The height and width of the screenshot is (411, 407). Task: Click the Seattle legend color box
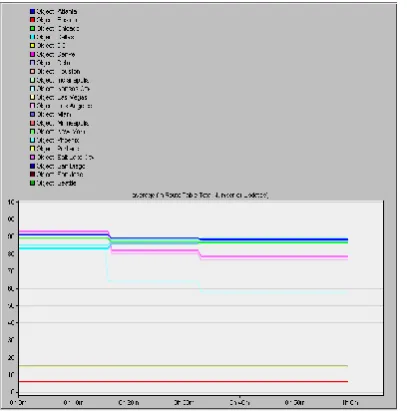32,183
